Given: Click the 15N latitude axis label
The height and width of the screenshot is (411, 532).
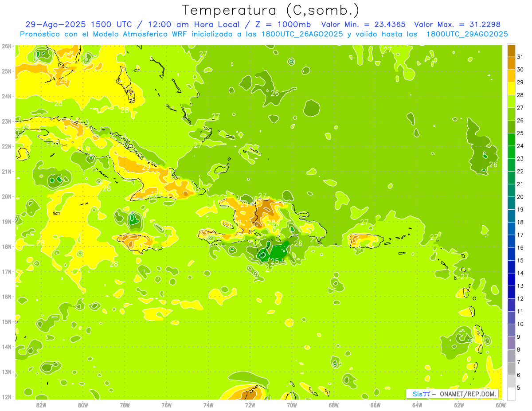Looking at the screenshot, I should coord(6,321).
